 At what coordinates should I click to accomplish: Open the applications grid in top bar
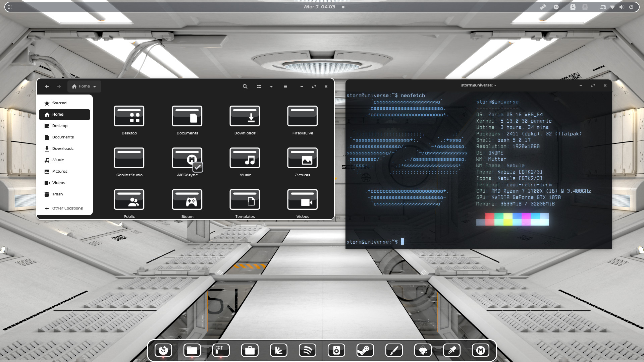pyautogui.click(x=10, y=7)
